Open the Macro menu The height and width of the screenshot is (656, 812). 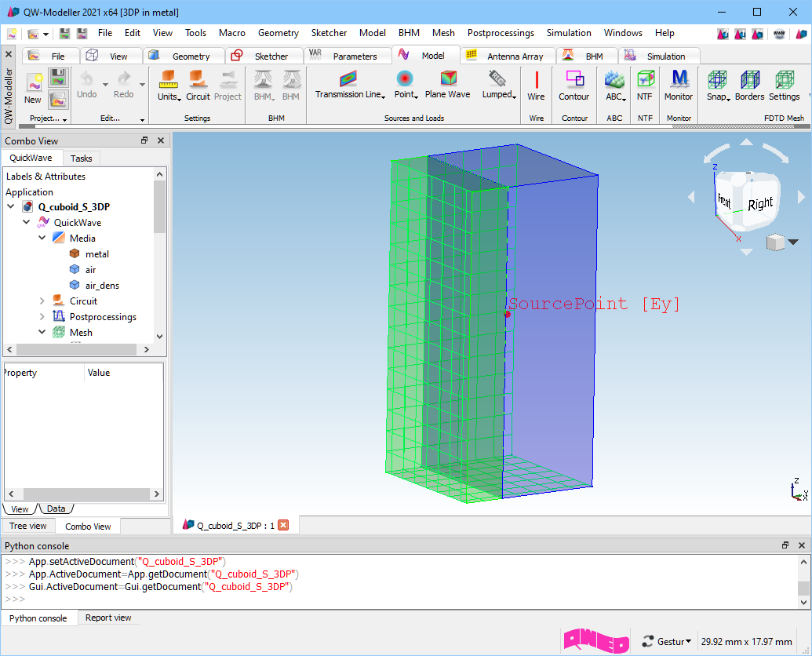232,33
